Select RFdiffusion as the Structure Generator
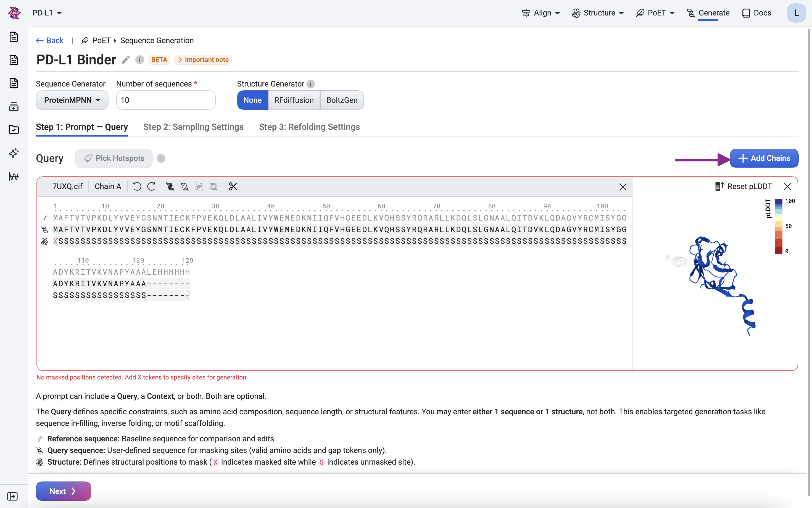This screenshot has width=812, height=508. (x=294, y=100)
